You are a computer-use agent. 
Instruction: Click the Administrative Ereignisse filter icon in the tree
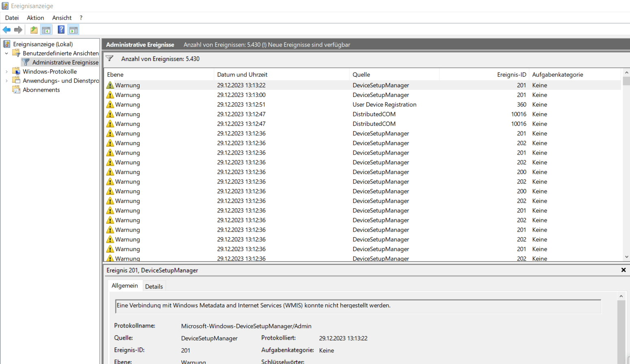click(x=26, y=62)
